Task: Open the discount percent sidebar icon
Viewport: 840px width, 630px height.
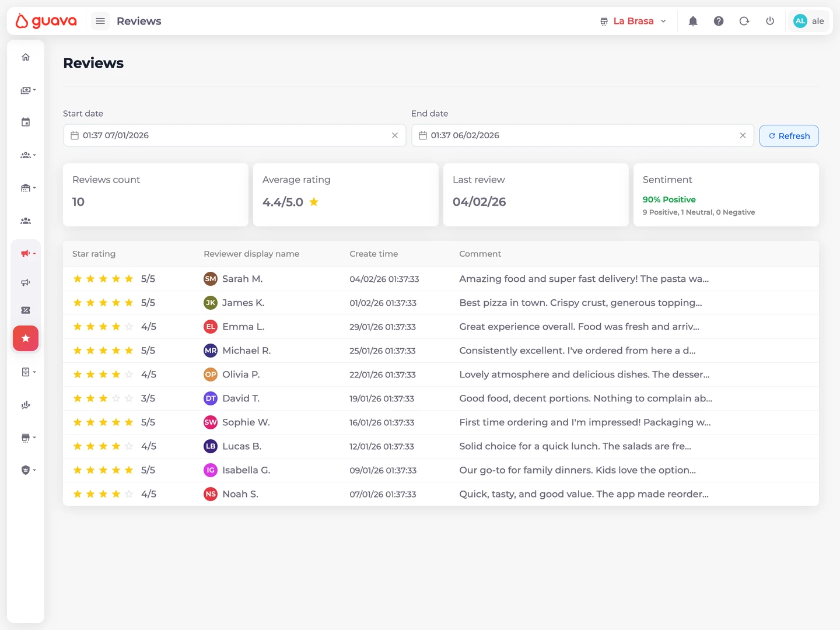Action: [x=26, y=310]
